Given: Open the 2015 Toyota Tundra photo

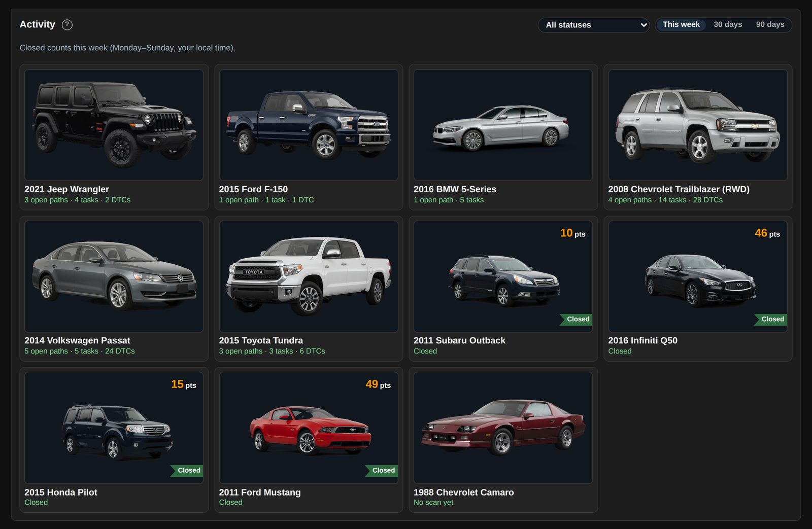Looking at the screenshot, I should tap(309, 276).
